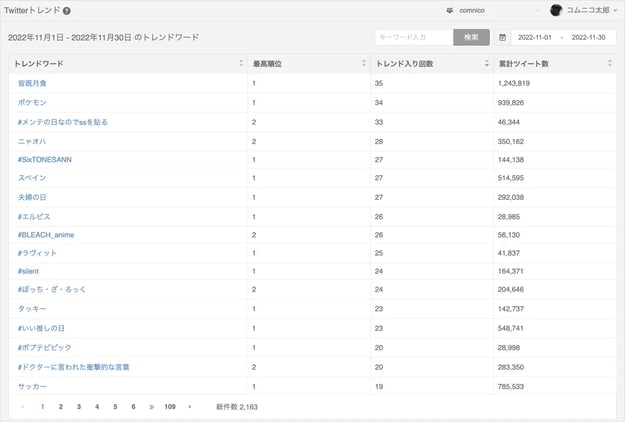Click the 総件数 2,163 total count
625x422 pixels.
click(237, 407)
